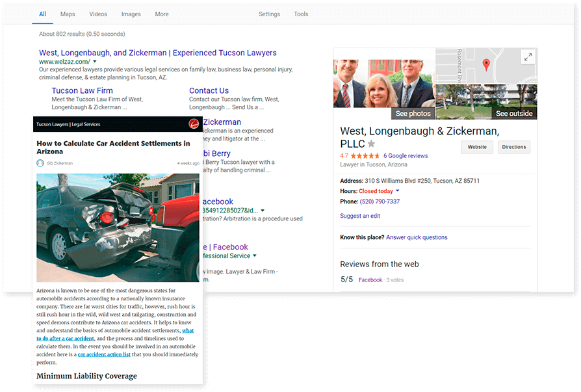Viewport: 581px width, 392px height.
Task: Click Tucson Lawyers | Legal Services header text
Action: click(68, 124)
